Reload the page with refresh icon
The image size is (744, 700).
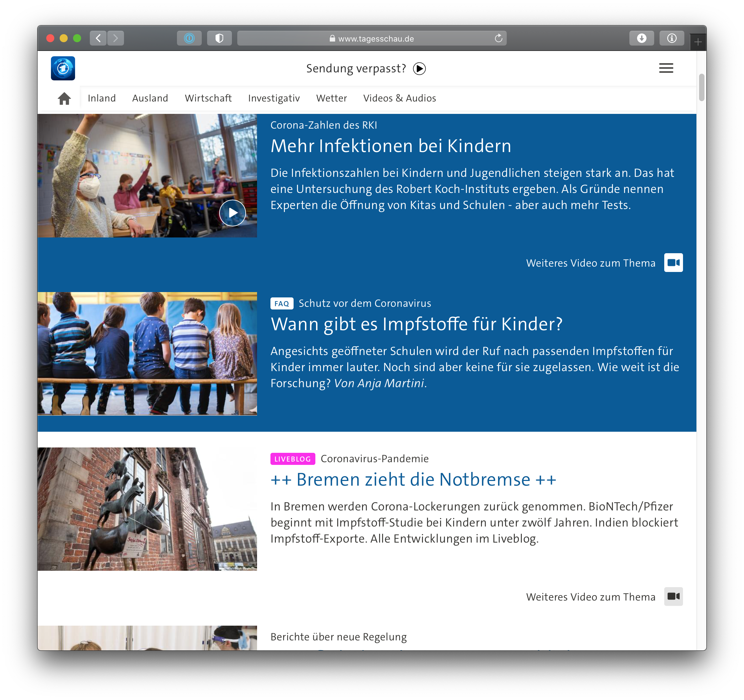click(498, 38)
